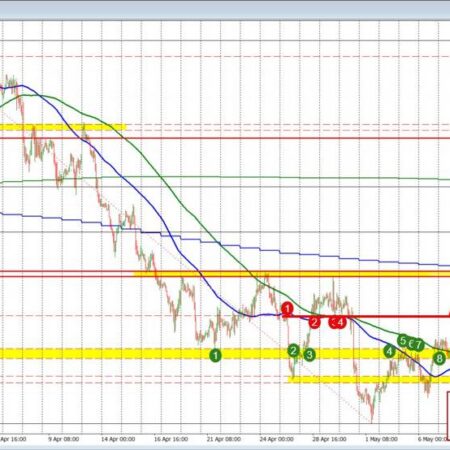
Task: Click the '24 Apr 00:00' axis label
Action: [276, 439]
